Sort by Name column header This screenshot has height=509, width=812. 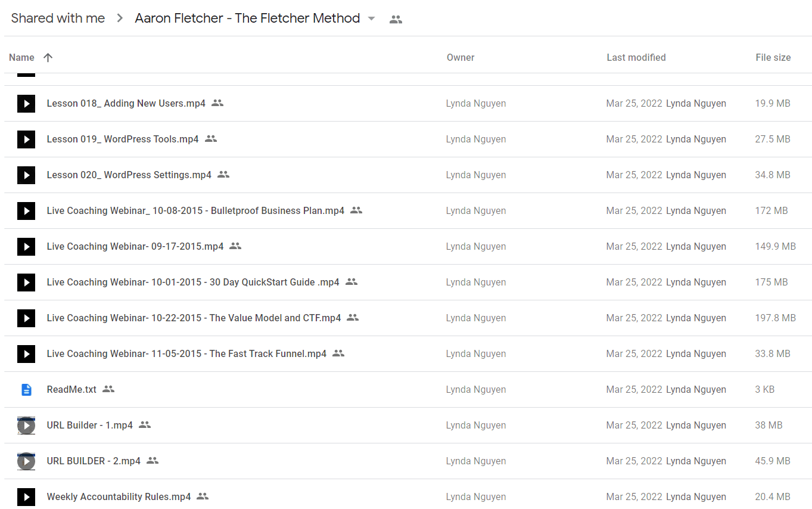[x=21, y=57]
